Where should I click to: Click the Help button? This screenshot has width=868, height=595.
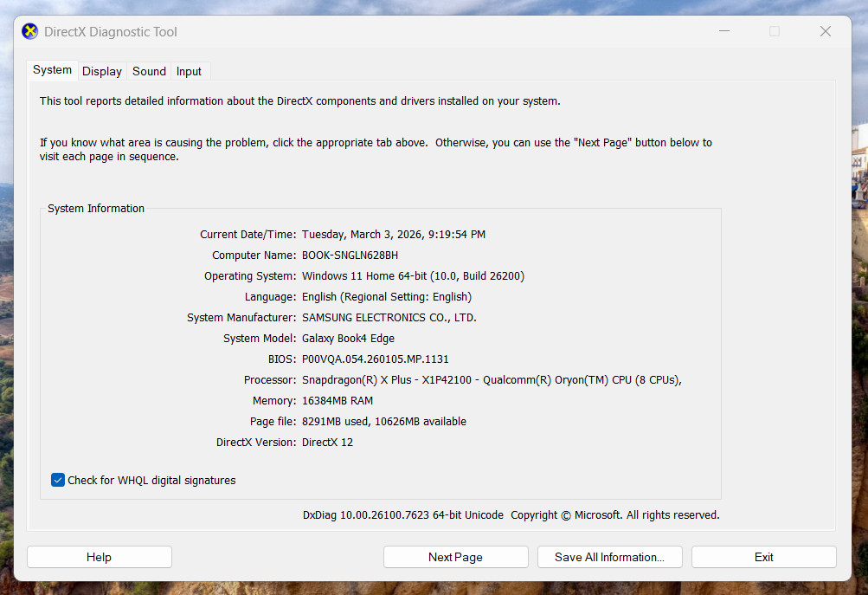(100, 557)
